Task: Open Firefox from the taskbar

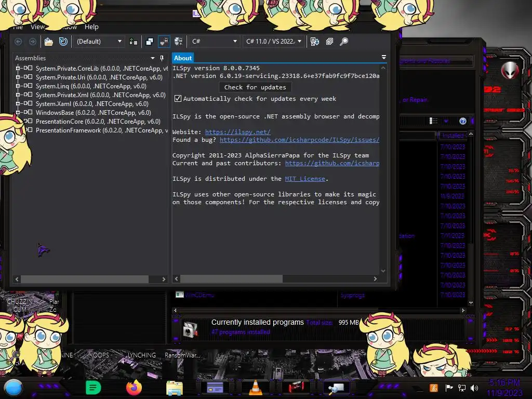Action: click(x=134, y=388)
